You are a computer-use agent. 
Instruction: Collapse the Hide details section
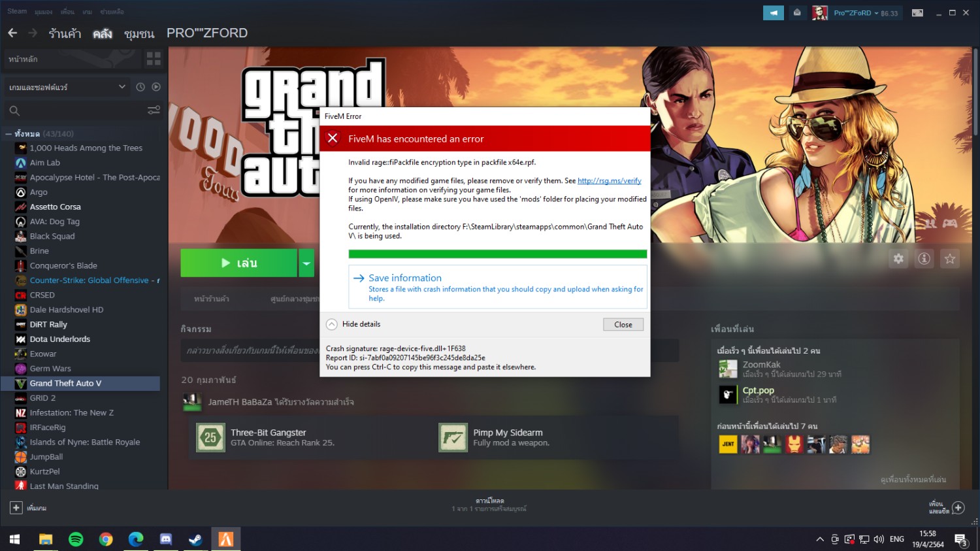pos(353,324)
